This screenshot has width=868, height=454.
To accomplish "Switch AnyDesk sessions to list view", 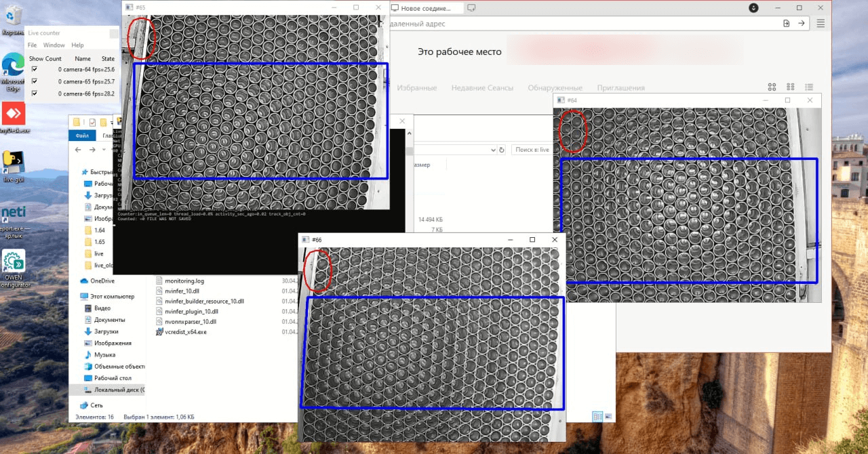I will pyautogui.click(x=808, y=87).
